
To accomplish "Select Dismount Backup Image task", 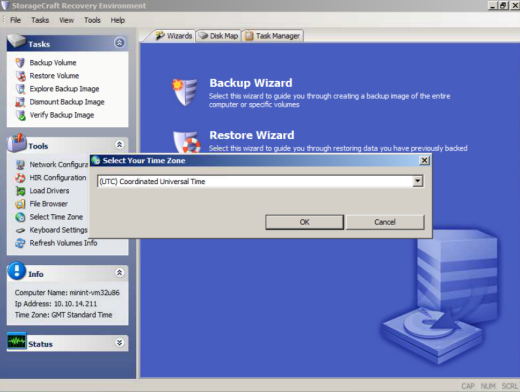I will coord(67,102).
